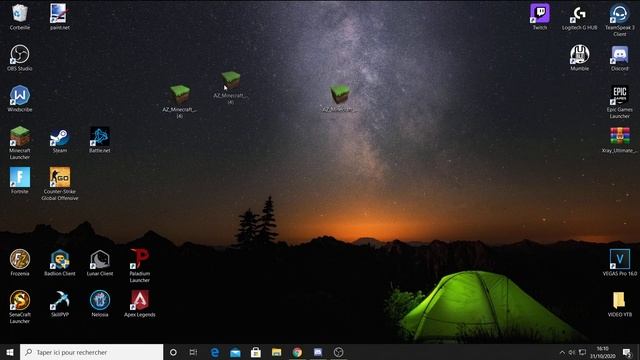Open the Mail app on the taskbar

click(235, 352)
